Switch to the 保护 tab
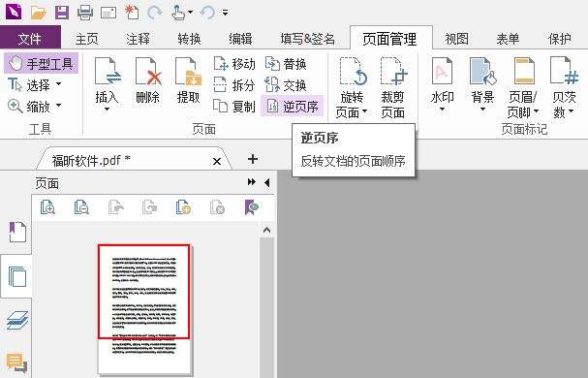This screenshot has width=588, height=378. point(560,39)
